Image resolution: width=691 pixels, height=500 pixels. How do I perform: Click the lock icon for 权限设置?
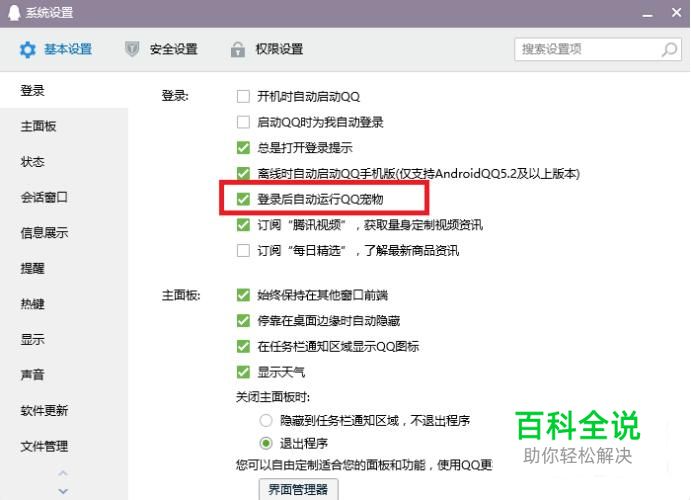(x=238, y=49)
